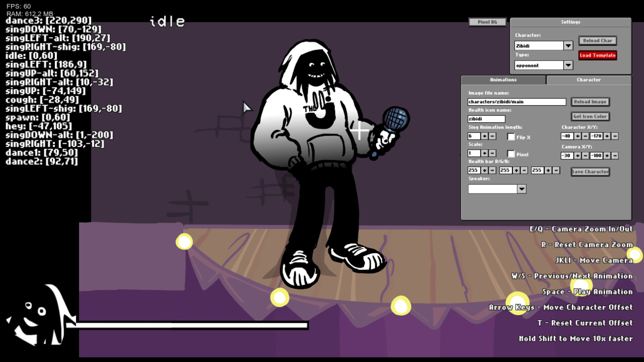Click the 'cough: [-28,49]' offset entry
The image size is (644, 362).
[x=42, y=100]
